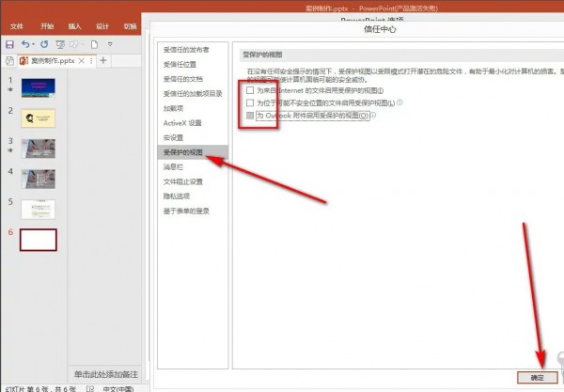This screenshot has width=564, height=392.
Task: Click the Redo/Repeat icon
Action: tap(44, 44)
